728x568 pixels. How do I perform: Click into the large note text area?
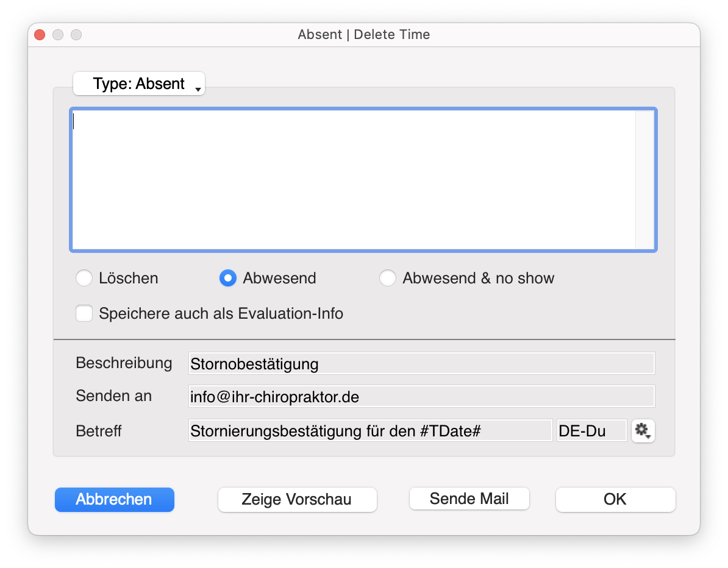coord(354,180)
